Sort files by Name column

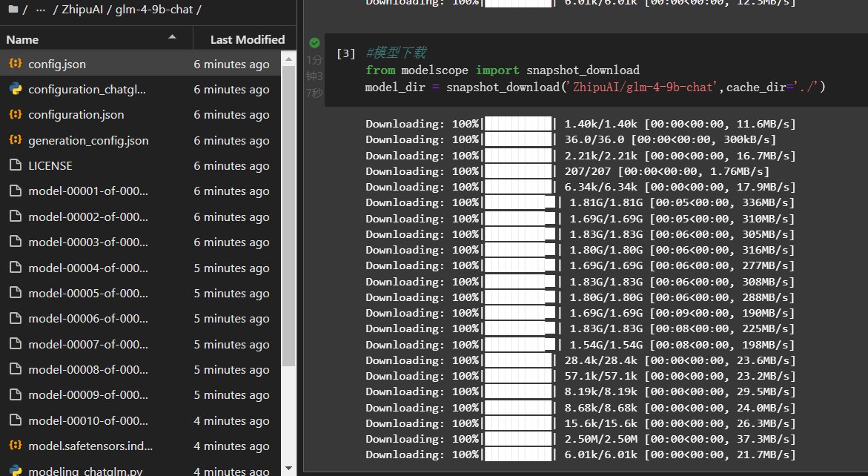(x=22, y=40)
